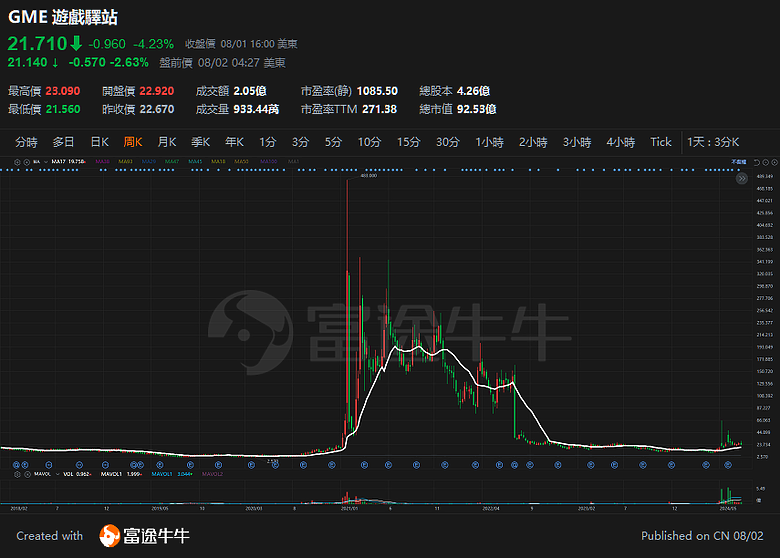
Task: Select the 年K yearly candlestick tab
Action: 234,142
